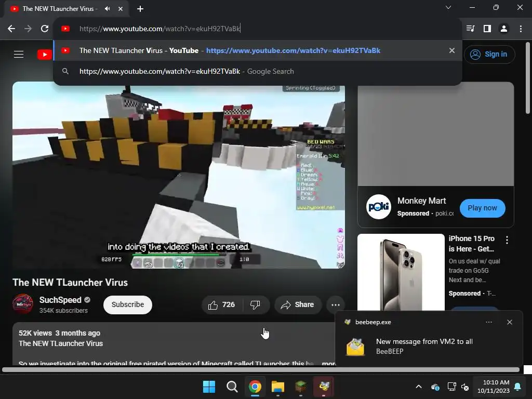Image resolution: width=532 pixels, height=399 pixels.
Task: Click the Poki logo in the ad
Action: coord(379,207)
